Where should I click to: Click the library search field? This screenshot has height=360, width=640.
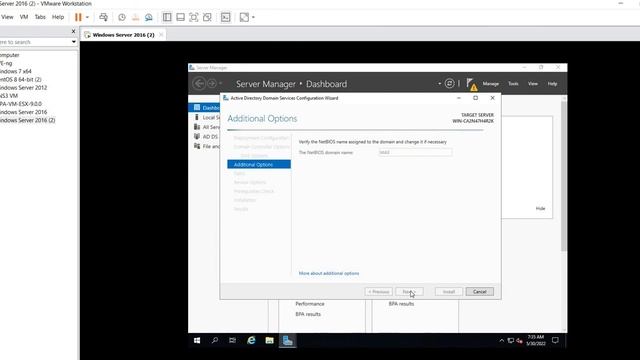coord(35,42)
